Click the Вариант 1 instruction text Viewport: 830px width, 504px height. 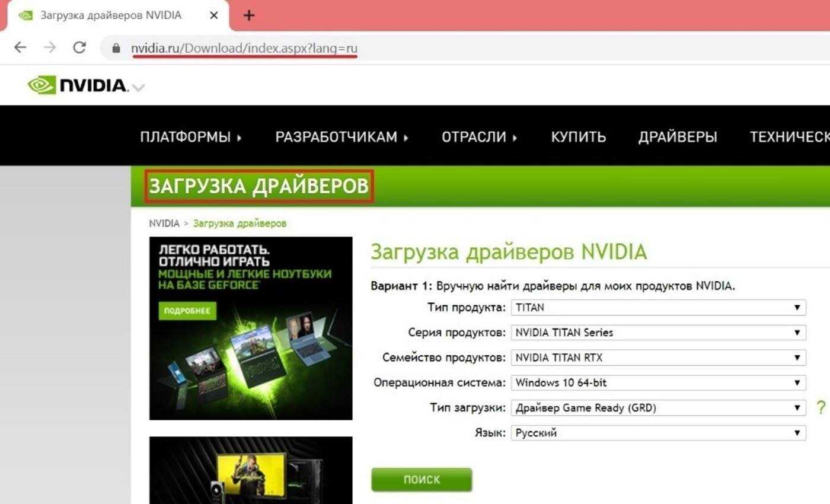coord(553,286)
